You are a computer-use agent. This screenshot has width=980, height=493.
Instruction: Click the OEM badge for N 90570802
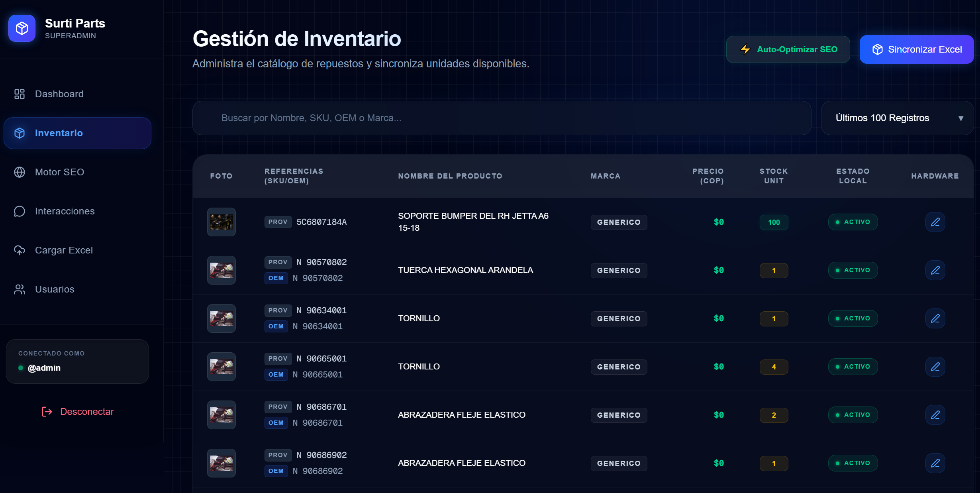pyautogui.click(x=276, y=278)
